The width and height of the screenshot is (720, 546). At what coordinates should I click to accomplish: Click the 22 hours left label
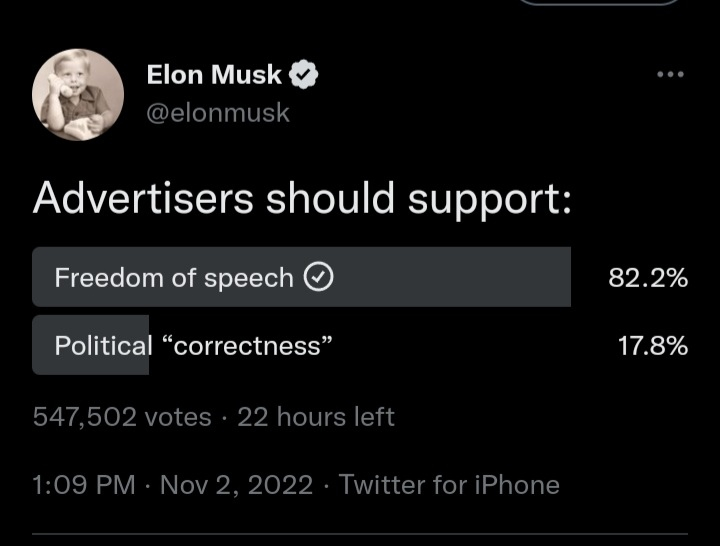[316, 416]
